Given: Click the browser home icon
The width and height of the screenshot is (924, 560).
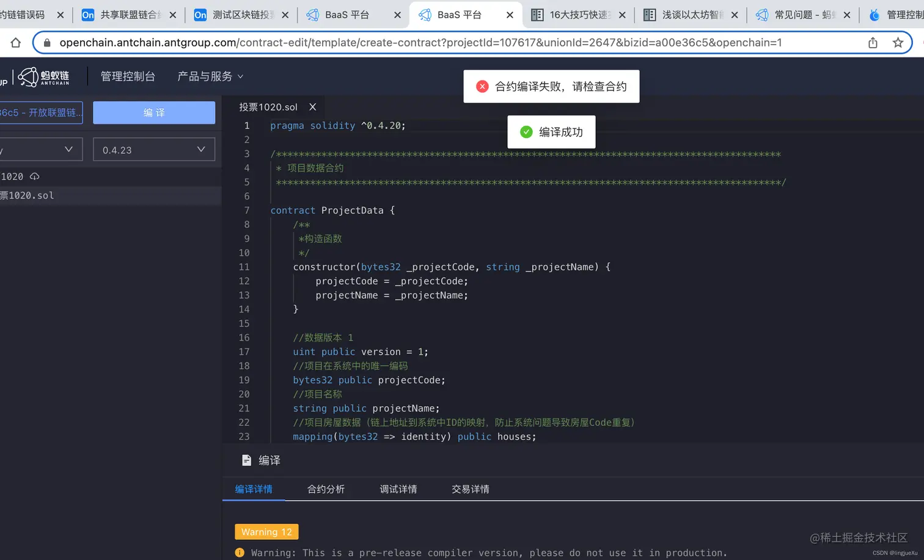Looking at the screenshot, I should 16,43.
